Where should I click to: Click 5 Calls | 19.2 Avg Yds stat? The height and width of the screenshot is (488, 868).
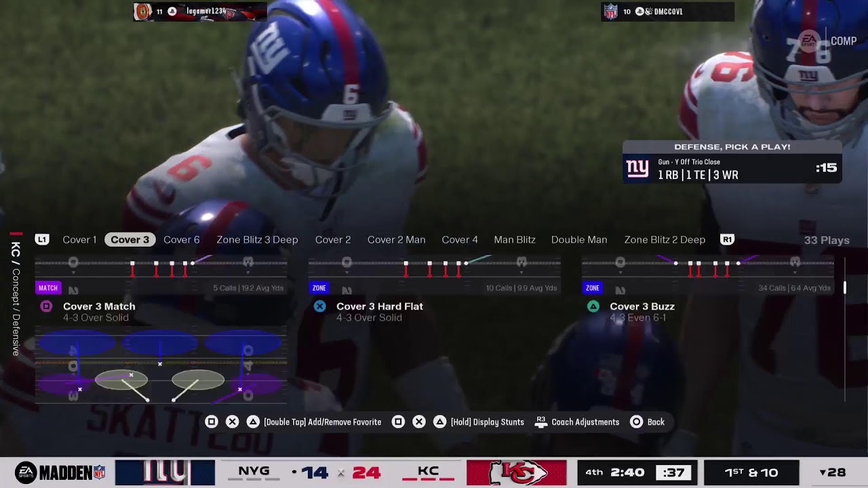tap(248, 288)
